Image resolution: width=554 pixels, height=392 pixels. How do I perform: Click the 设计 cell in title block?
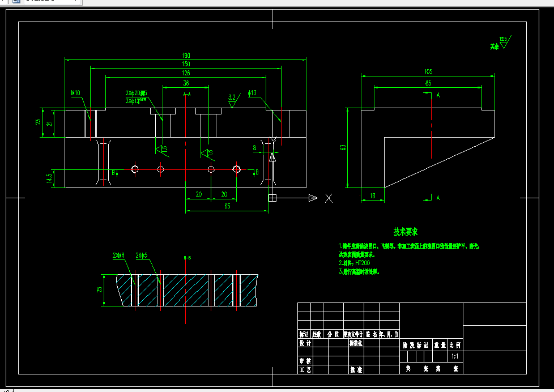coord(305,343)
